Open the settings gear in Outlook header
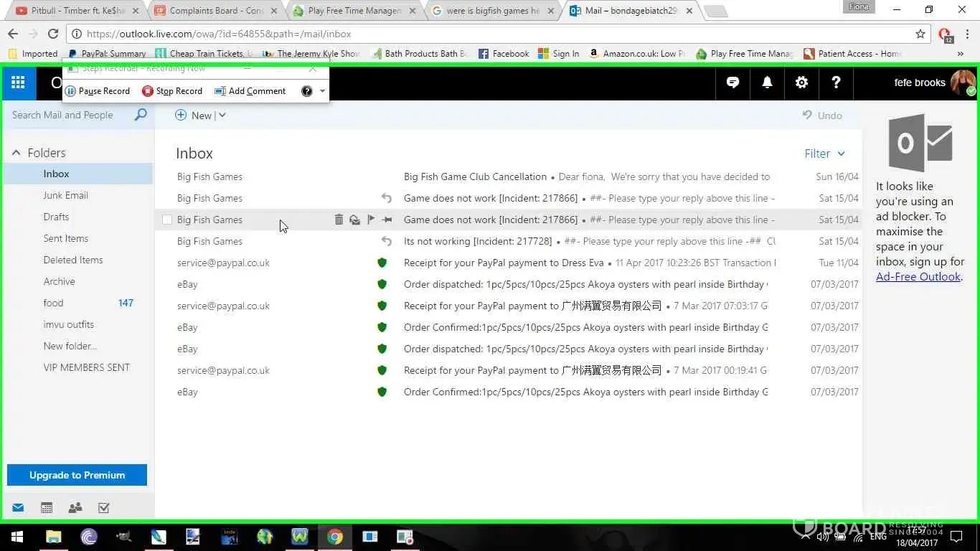 tap(801, 83)
